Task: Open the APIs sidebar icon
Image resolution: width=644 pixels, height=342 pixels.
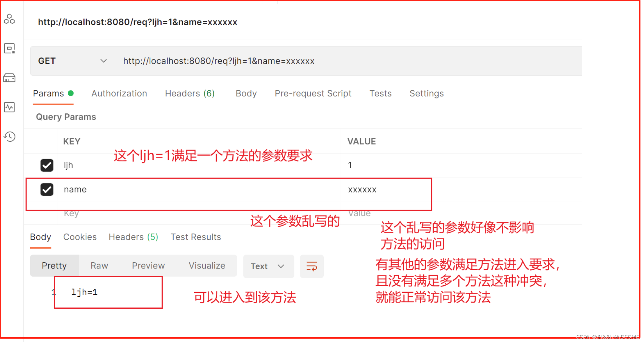Action: coord(9,19)
